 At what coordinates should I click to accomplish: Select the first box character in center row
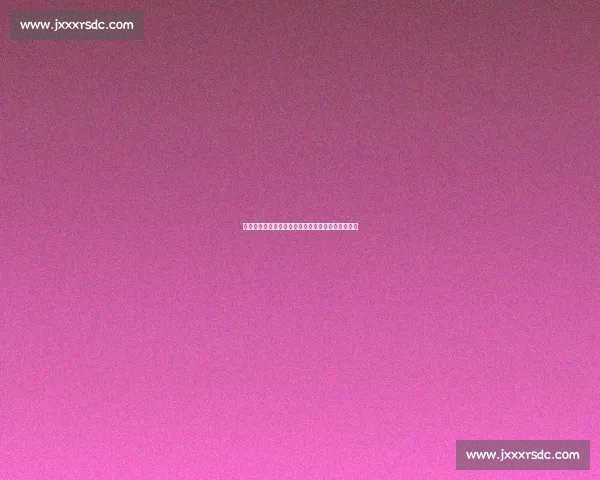tap(245, 226)
